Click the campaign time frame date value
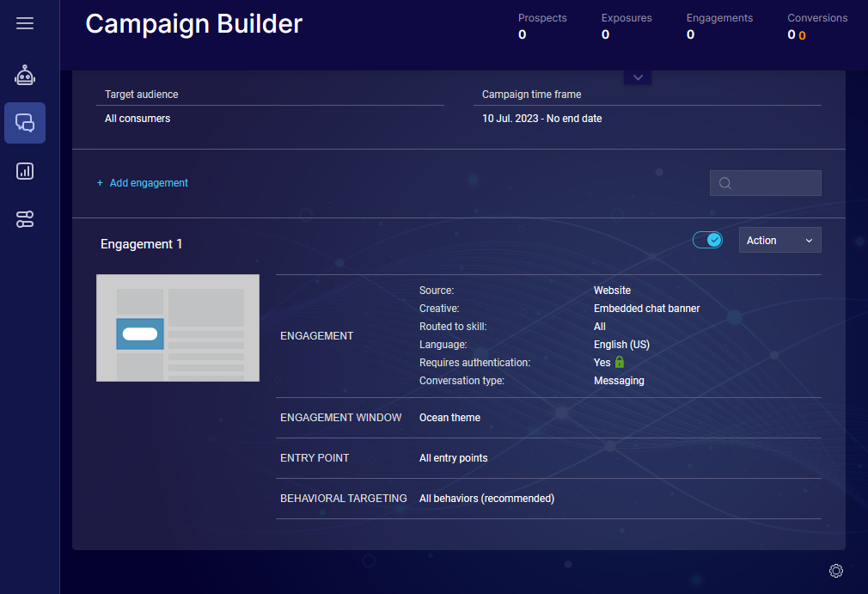This screenshot has width=868, height=594. click(542, 119)
